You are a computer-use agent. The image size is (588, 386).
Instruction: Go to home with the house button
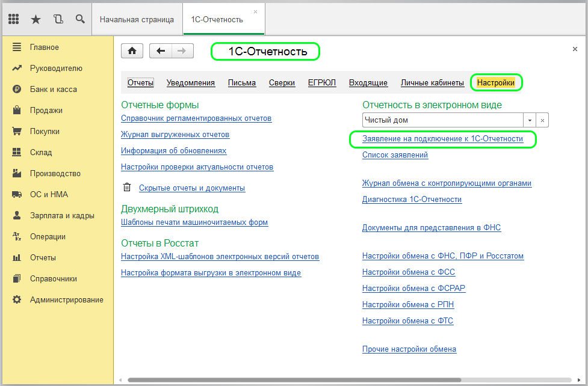132,51
